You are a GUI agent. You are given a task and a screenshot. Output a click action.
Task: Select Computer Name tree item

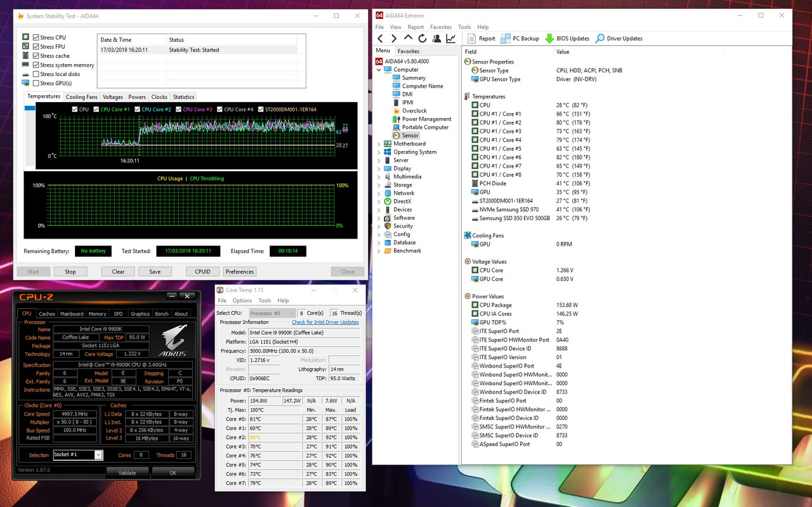tap(422, 86)
